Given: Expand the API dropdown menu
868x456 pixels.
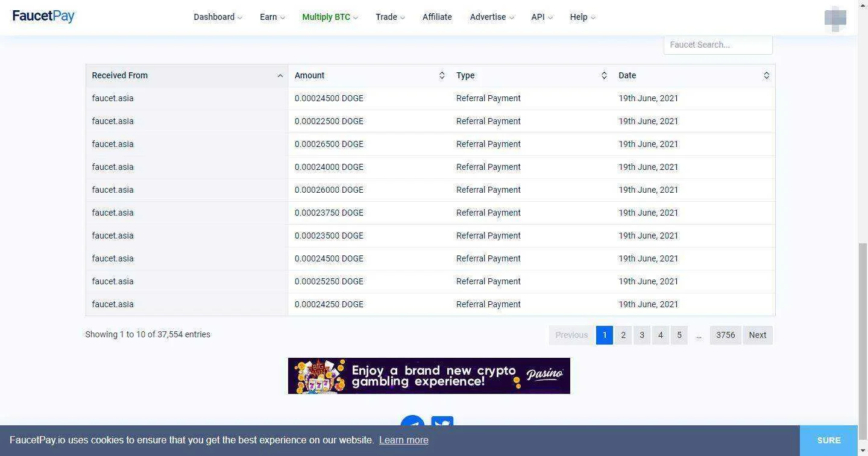Looking at the screenshot, I should pyautogui.click(x=542, y=17).
